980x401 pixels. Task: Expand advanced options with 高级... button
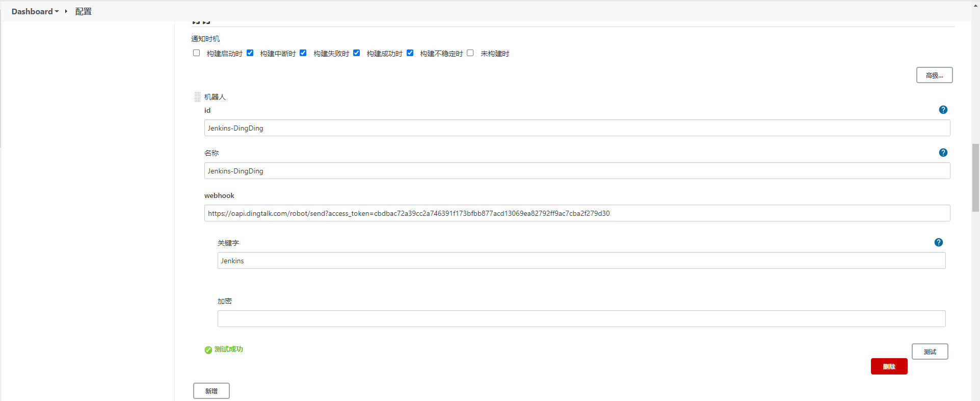click(934, 75)
